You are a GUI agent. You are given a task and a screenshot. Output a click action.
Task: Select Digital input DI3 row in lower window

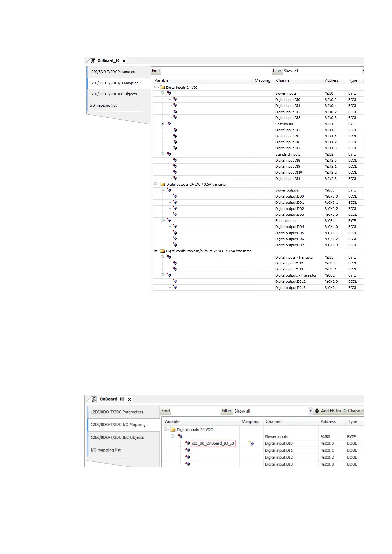(279, 464)
